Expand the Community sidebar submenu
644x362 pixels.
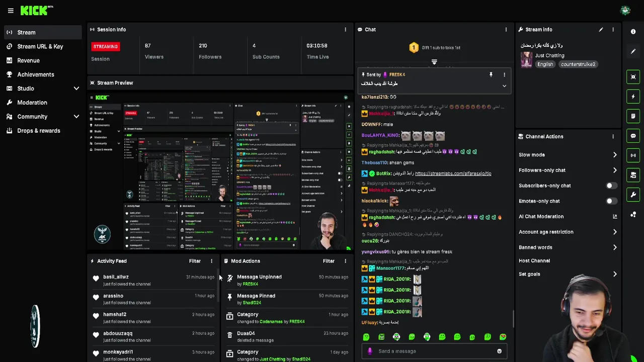76,117
